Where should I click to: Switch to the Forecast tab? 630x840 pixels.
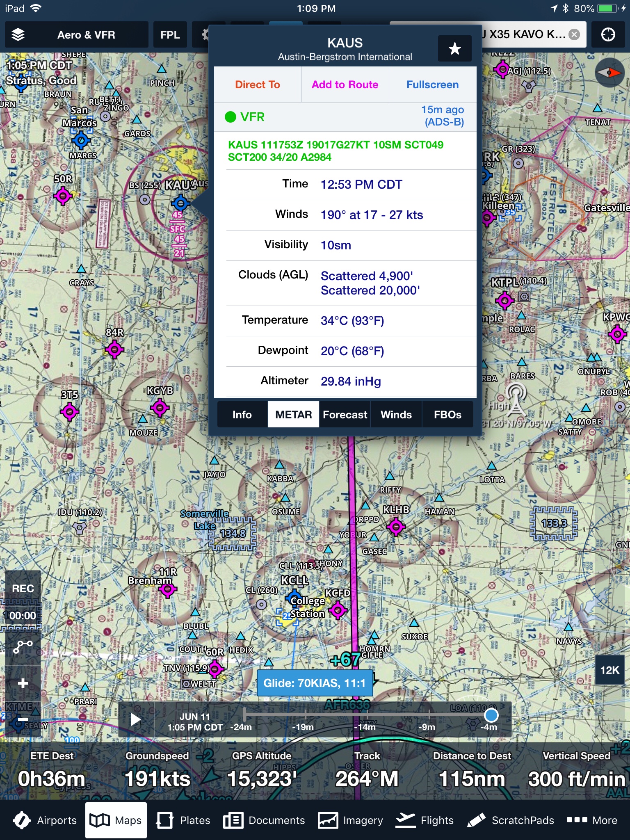[345, 415]
